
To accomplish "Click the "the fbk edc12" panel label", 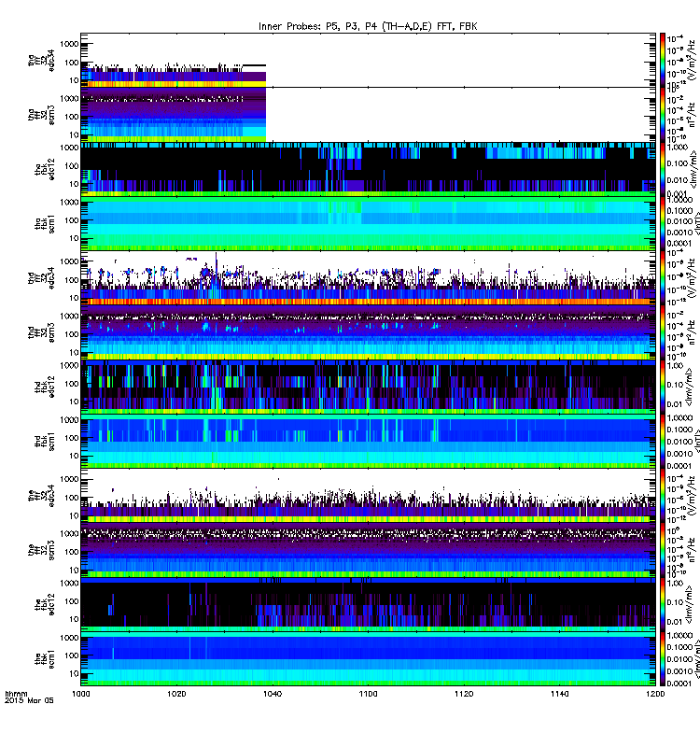I will pos(45,604).
